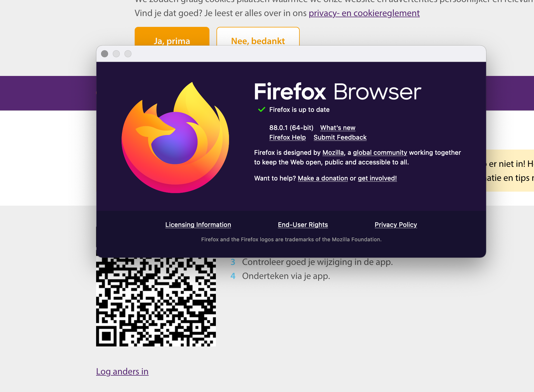This screenshot has width=534, height=392.
Task: Open the Mozilla link
Action: 332,152
